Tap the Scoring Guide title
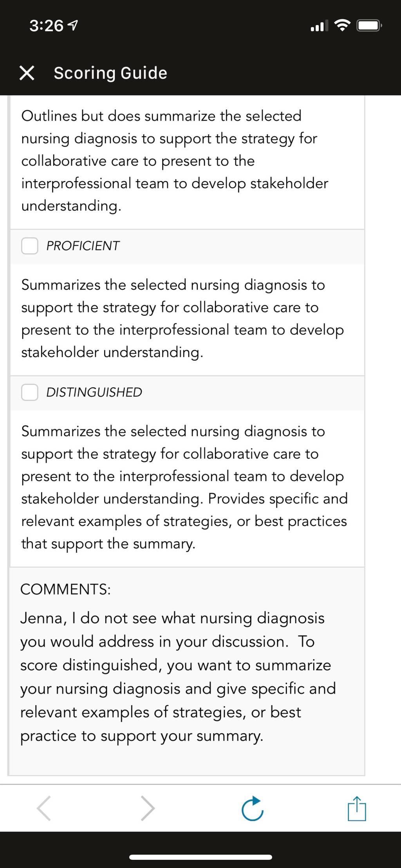 pos(110,73)
